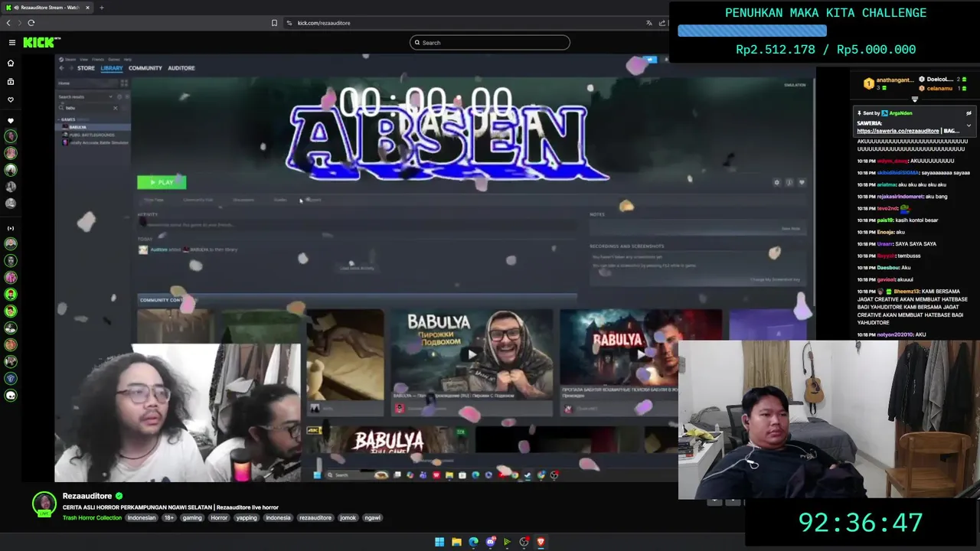Click the gaming tag
The height and width of the screenshot is (551, 980).
[x=192, y=517]
